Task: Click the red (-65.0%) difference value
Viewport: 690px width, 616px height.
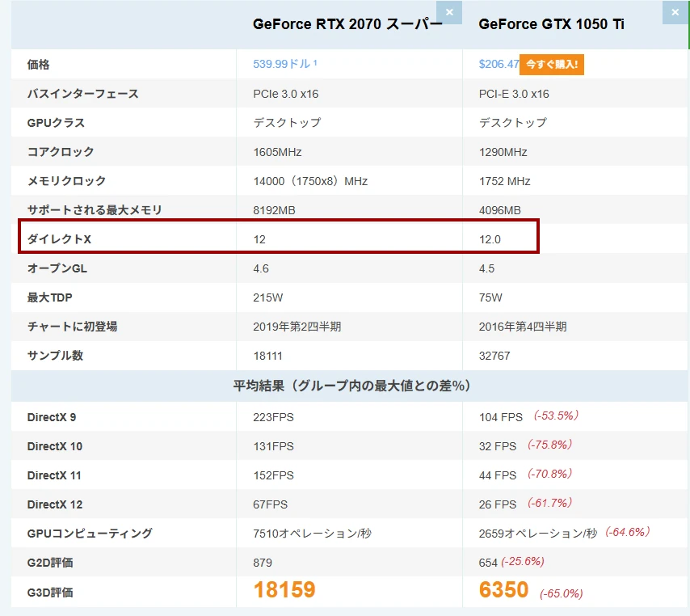Action: point(561,593)
